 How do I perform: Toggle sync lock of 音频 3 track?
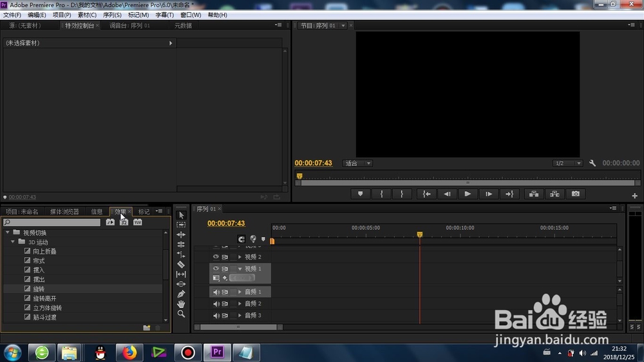(x=225, y=316)
